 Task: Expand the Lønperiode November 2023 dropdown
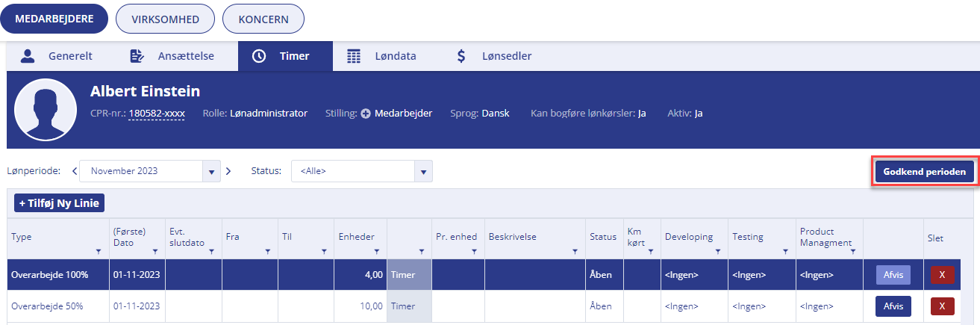211,171
